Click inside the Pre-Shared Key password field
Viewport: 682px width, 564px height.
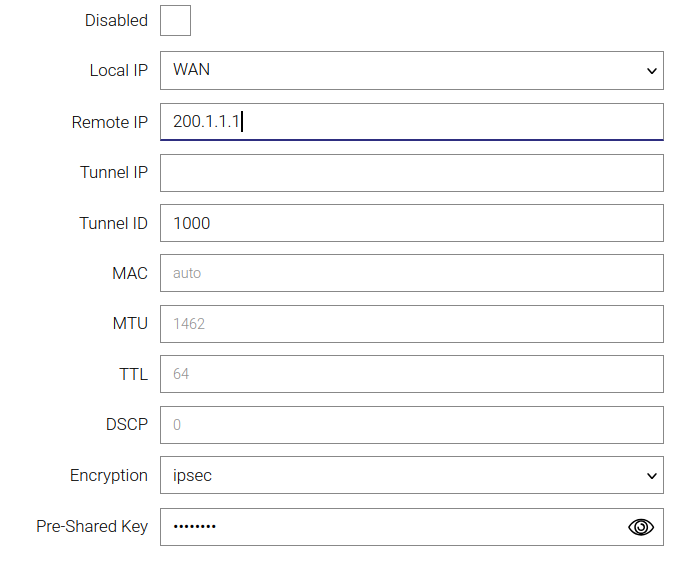click(390, 527)
